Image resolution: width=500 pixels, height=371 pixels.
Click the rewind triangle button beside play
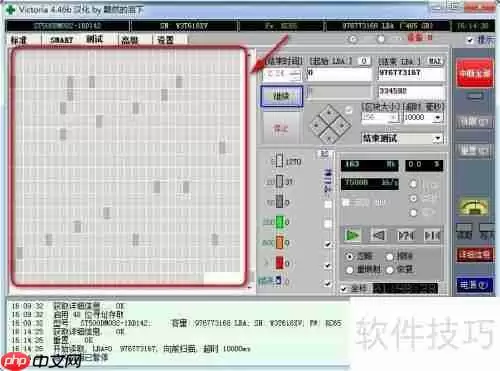tap(379, 236)
